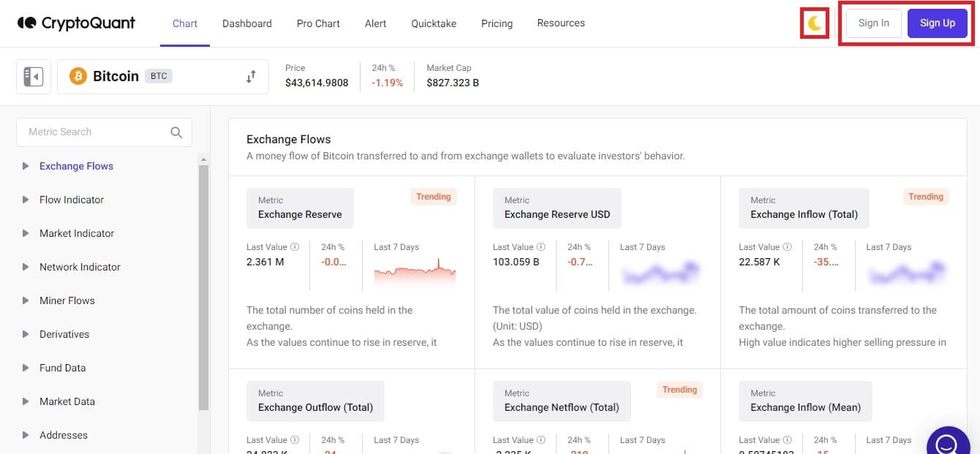This screenshot has width=980, height=454.
Task: Click the Bitcoin coin icon
Action: point(78,76)
